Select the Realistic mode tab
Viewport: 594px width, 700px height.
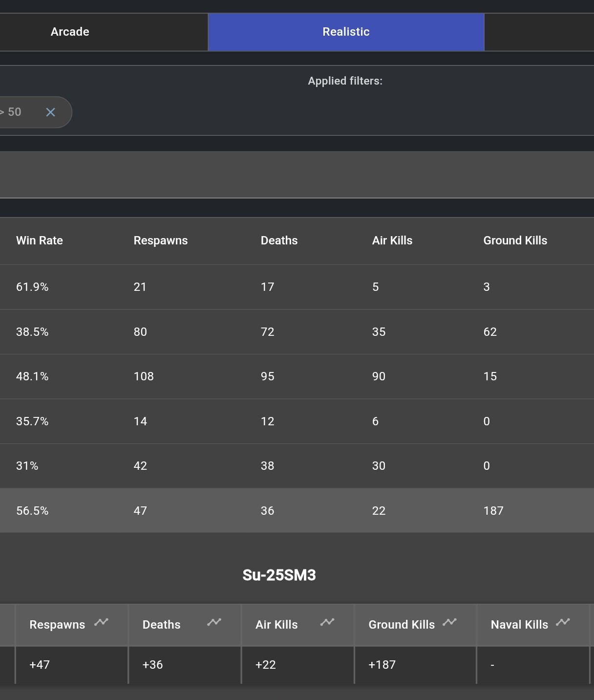coord(346,32)
